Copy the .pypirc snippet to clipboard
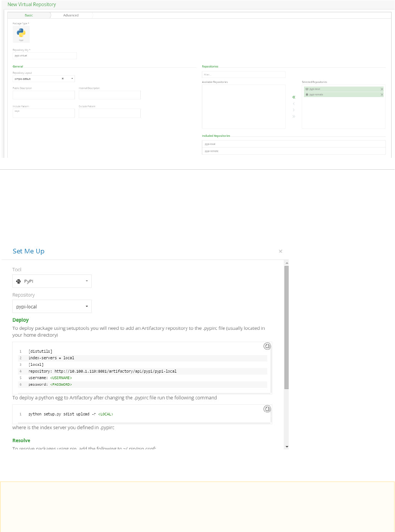Image resolution: width=395 pixels, height=532 pixels. tap(267, 346)
